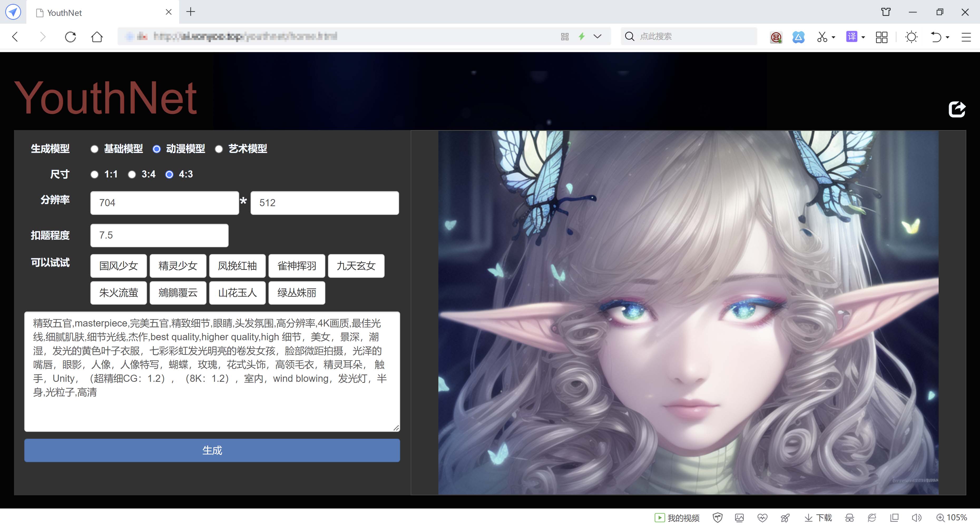Click the purple 译 translate icon
Viewport: 980px width, 529px height.
pyautogui.click(x=851, y=37)
